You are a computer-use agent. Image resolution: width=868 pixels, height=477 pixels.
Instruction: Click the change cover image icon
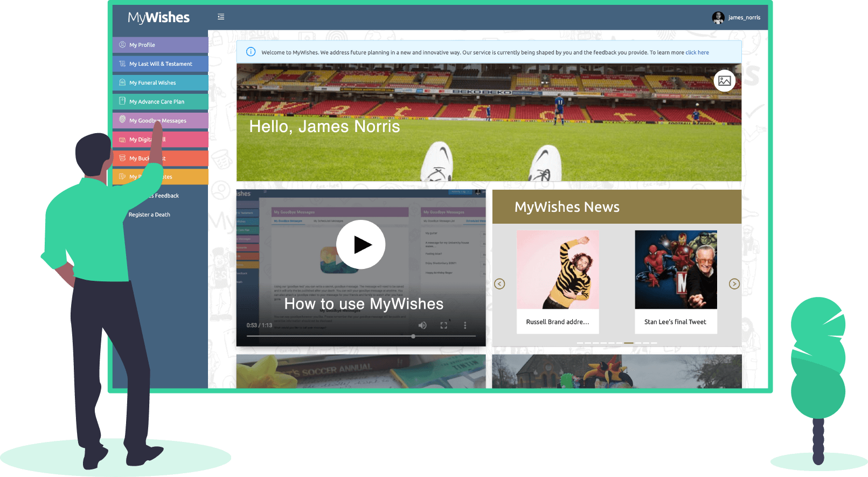click(x=725, y=81)
